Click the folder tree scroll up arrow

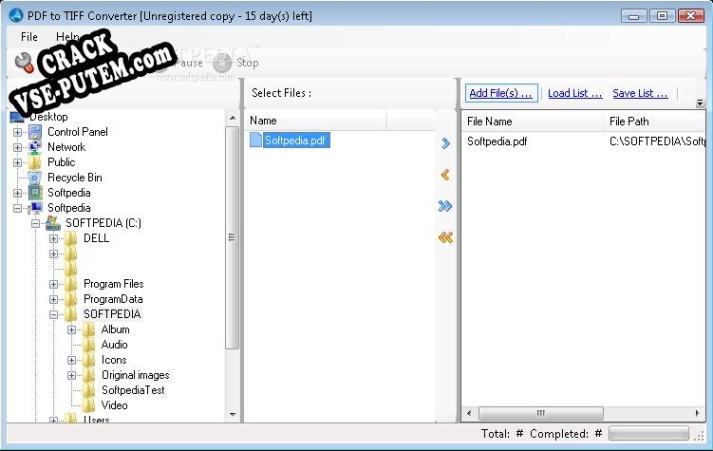[233, 118]
